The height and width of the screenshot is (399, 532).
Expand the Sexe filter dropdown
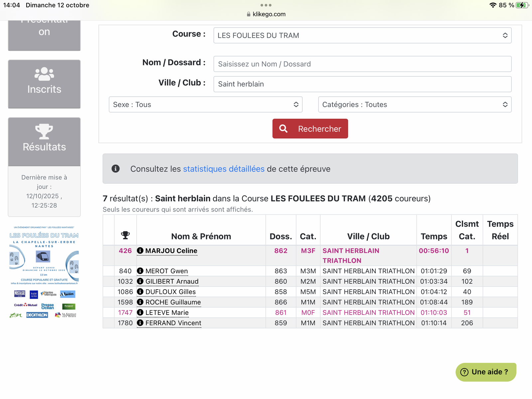click(x=205, y=105)
